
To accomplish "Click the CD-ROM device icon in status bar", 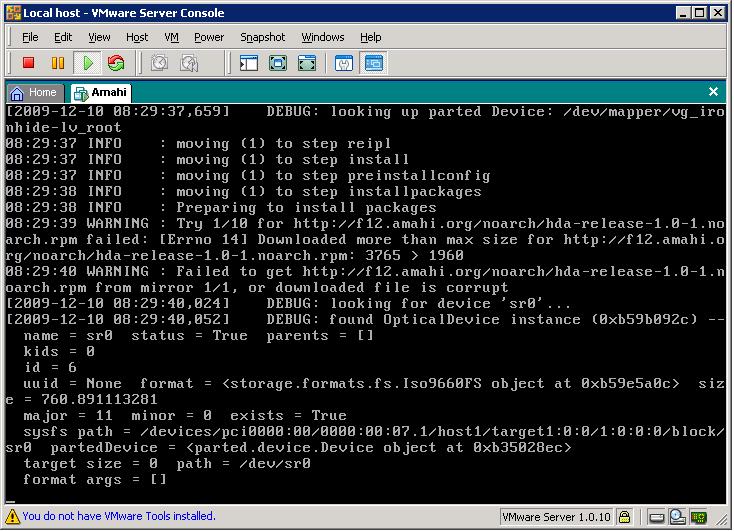I will (x=677, y=516).
